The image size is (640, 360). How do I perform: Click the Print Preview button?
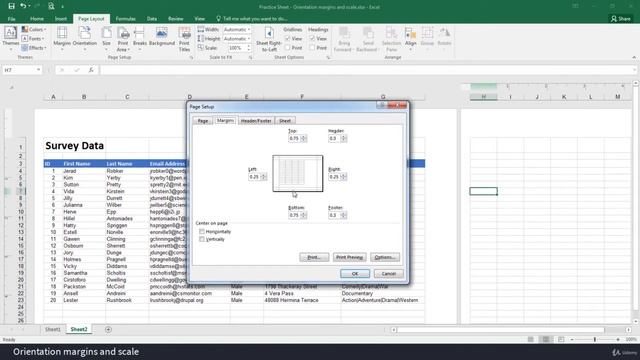(x=349, y=257)
